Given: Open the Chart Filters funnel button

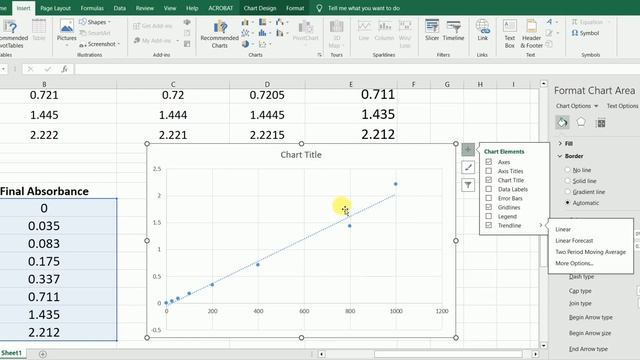Looking at the screenshot, I should pos(468,185).
